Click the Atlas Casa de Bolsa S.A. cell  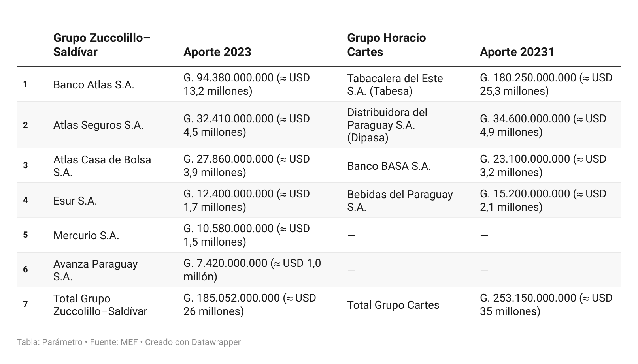tap(102, 166)
